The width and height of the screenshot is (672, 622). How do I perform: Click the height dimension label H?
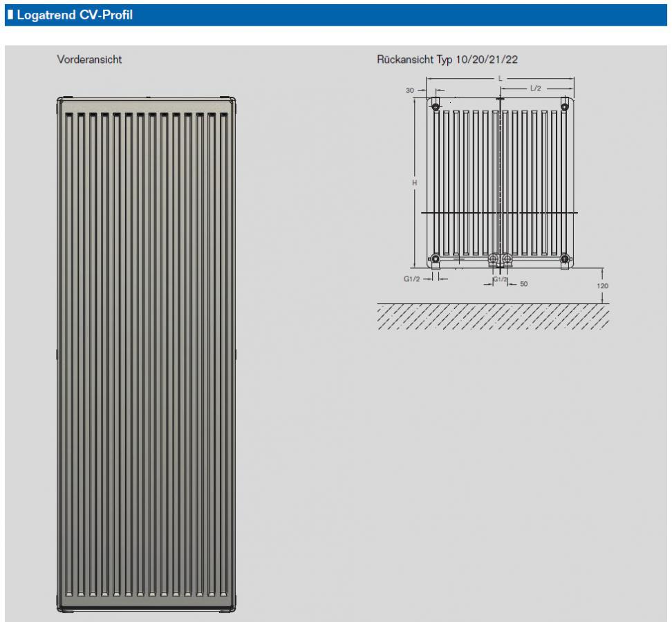(414, 182)
